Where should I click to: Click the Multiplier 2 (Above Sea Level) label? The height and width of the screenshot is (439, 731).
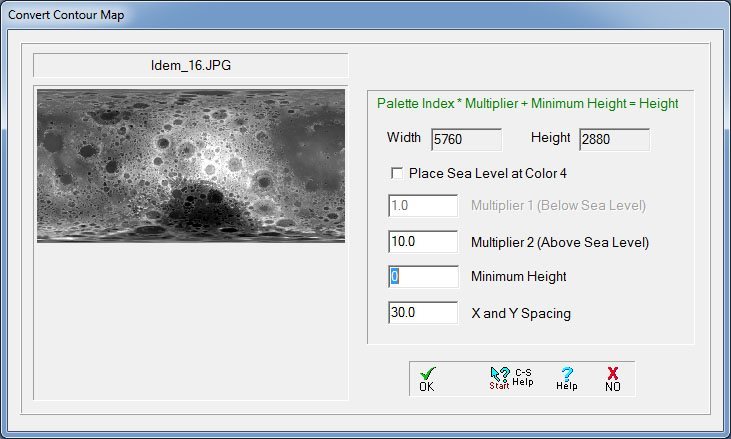tap(560, 242)
